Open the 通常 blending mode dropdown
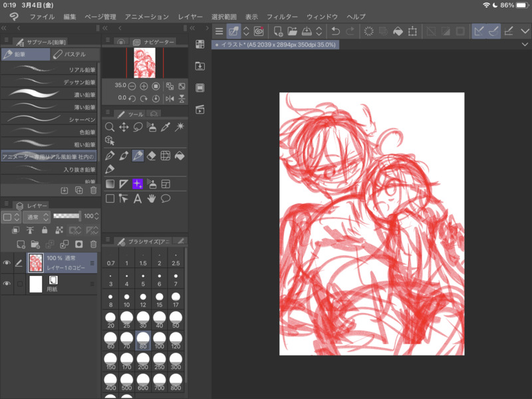Viewport: 532px width, 399px height. [x=36, y=217]
